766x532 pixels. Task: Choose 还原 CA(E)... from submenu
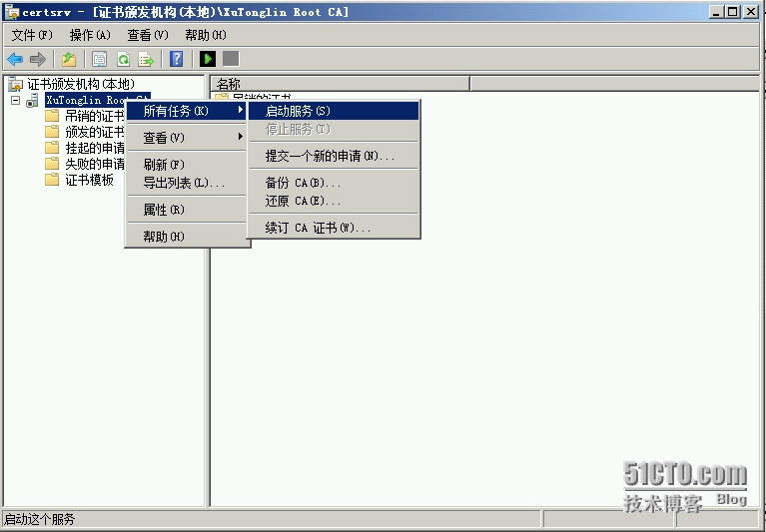(335, 201)
